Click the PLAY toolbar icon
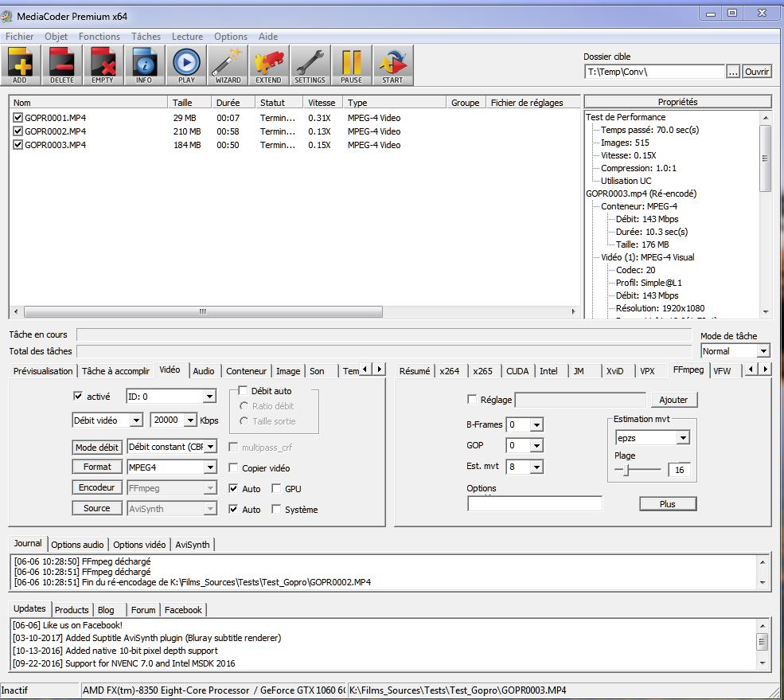The image size is (784, 700). point(186,65)
